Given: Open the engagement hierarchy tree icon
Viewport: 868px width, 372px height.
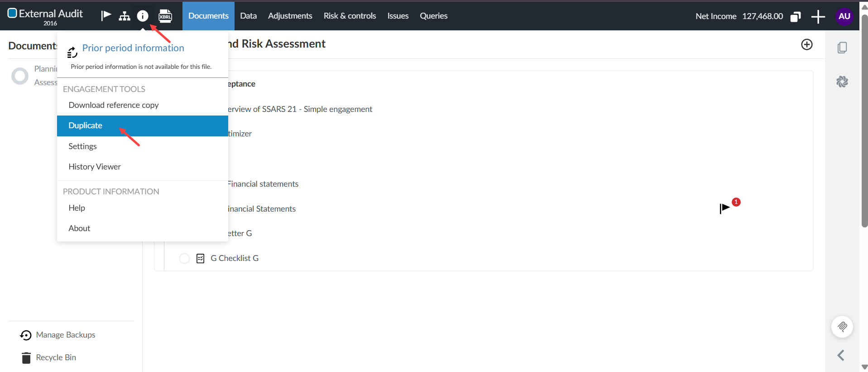Looking at the screenshot, I should (x=125, y=16).
